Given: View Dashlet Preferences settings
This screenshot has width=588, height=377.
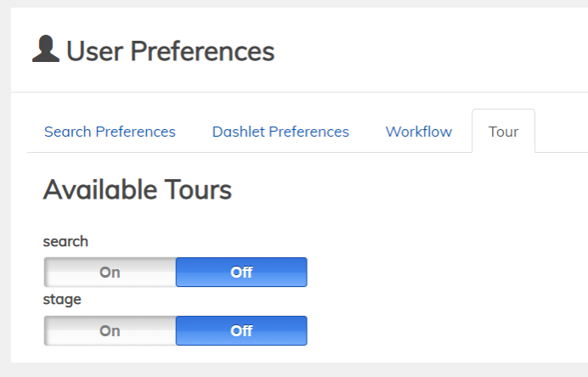Looking at the screenshot, I should [280, 132].
